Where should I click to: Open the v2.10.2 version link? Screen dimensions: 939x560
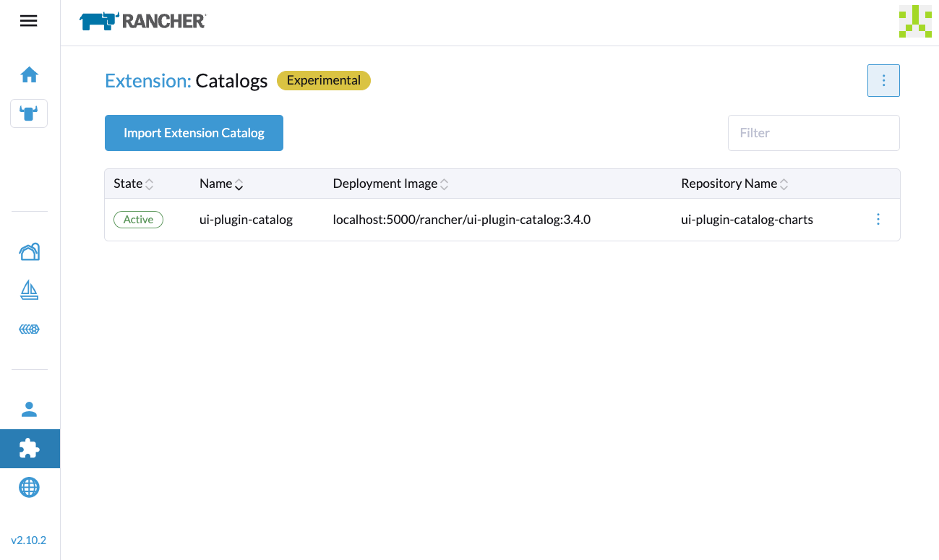point(30,540)
